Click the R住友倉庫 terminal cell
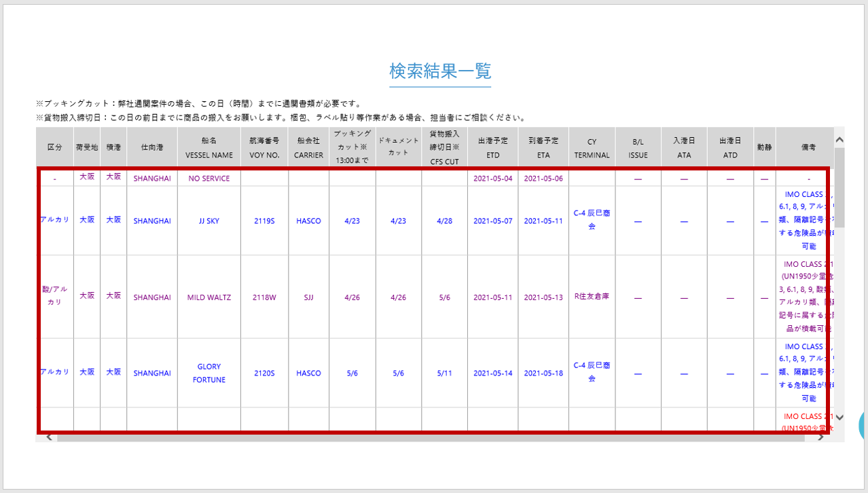Viewport: 868px width, 493px height. [x=592, y=296]
